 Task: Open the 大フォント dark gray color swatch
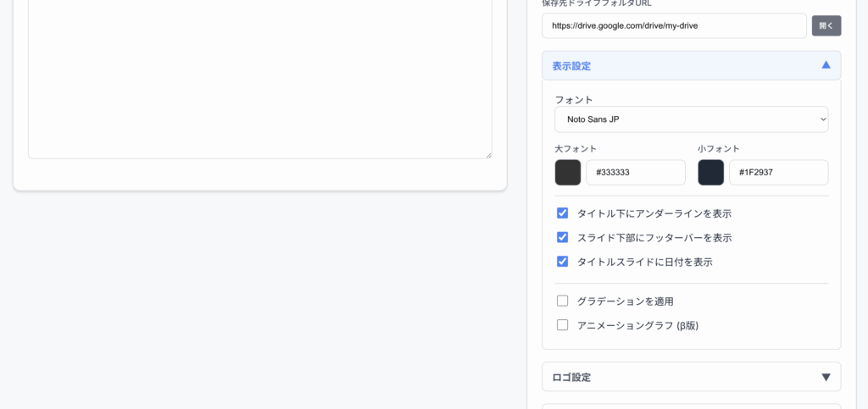pyautogui.click(x=568, y=173)
